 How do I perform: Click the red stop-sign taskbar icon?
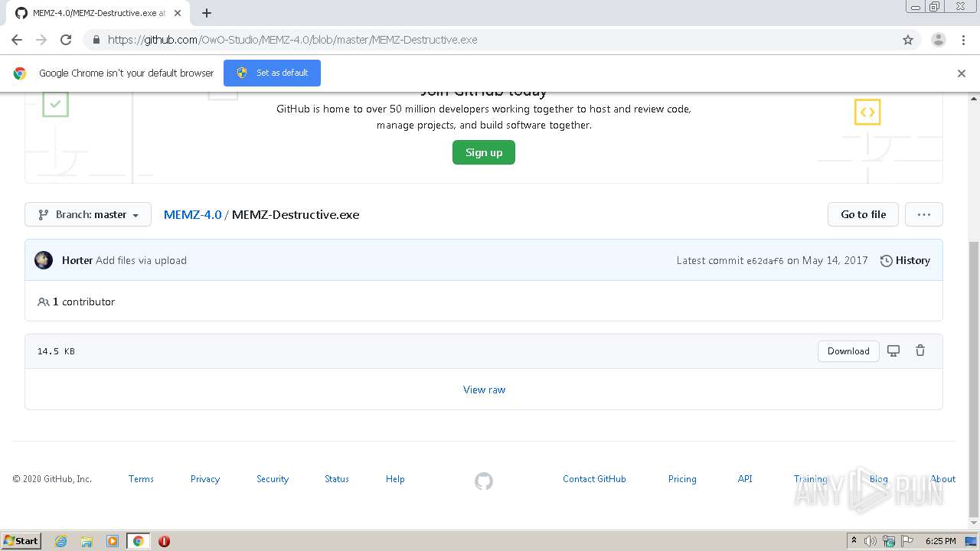click(164, 541)
